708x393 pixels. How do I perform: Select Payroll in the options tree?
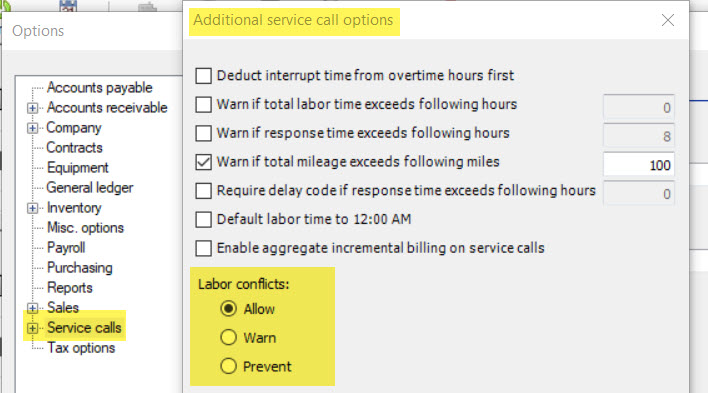(66, 248)
